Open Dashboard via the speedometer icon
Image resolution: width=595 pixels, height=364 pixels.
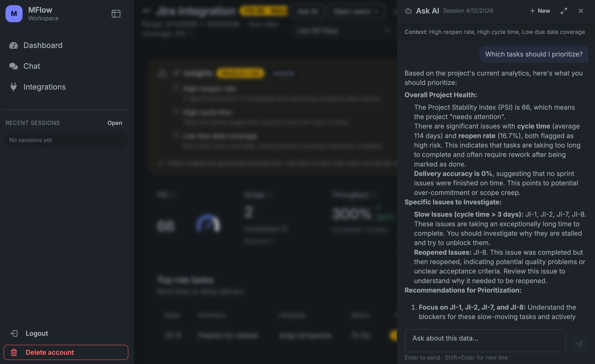click(14, 45)
